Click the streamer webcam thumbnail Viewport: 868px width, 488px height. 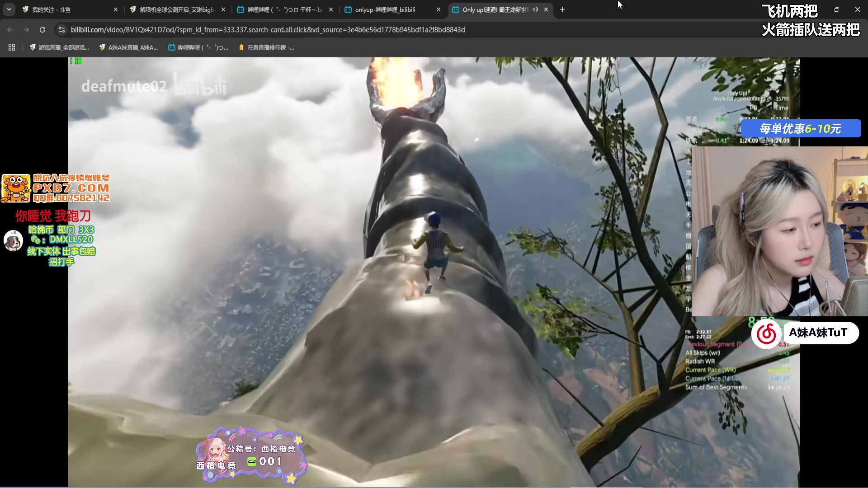click(x=779, y=231)
